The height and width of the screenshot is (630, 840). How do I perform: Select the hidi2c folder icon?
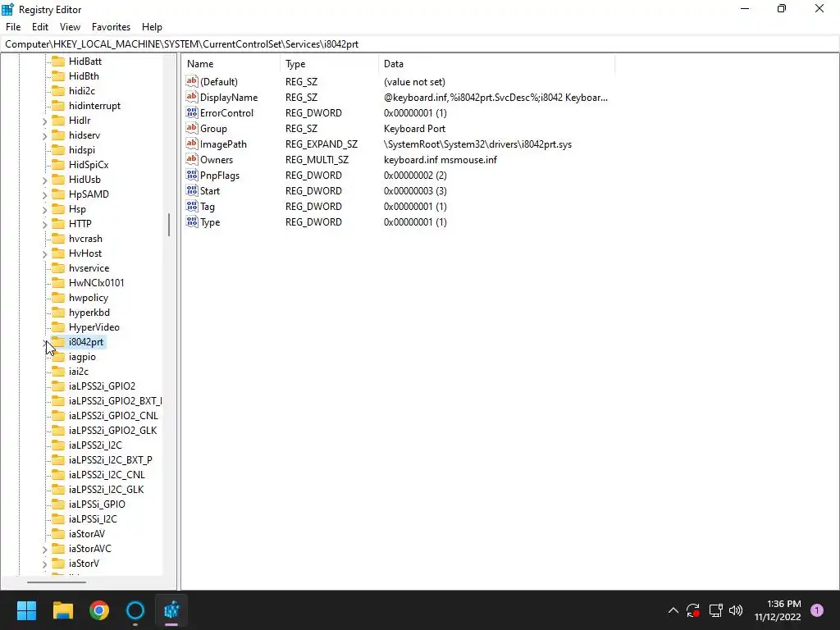click(x=58, y=90)
